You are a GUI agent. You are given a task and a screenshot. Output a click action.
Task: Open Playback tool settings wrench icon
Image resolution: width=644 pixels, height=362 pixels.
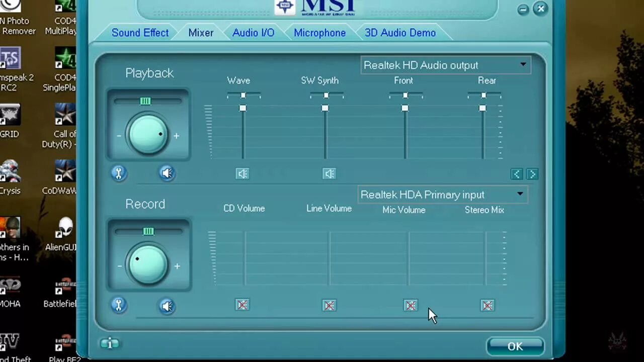click(119, 173)
